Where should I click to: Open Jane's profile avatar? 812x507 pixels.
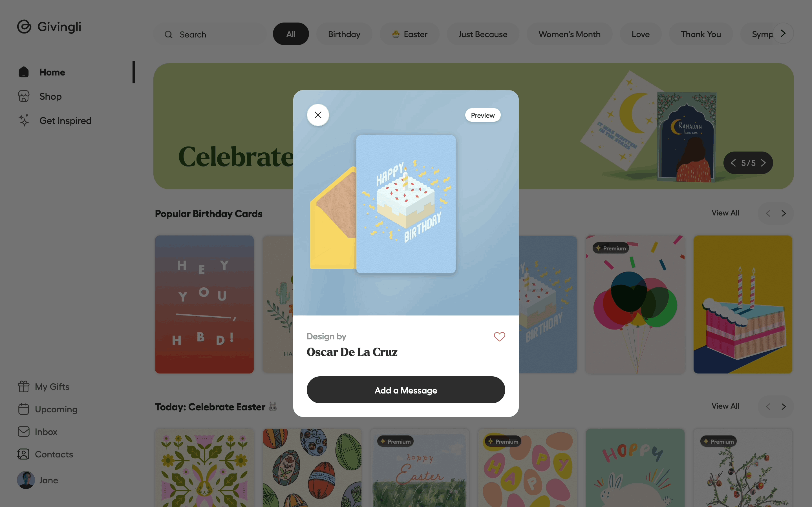(x=26, y=480)
